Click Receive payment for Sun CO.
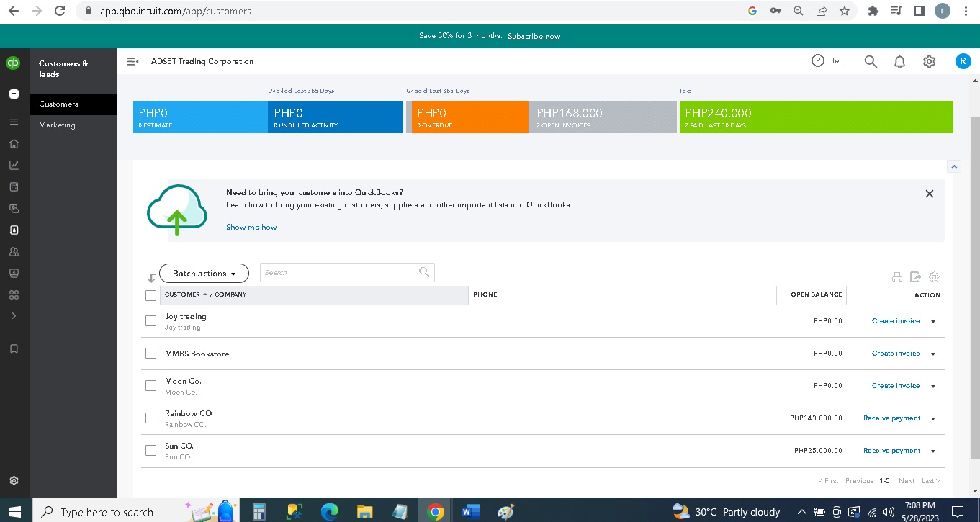This screenshot has width=980, height=522. (891, 451)
